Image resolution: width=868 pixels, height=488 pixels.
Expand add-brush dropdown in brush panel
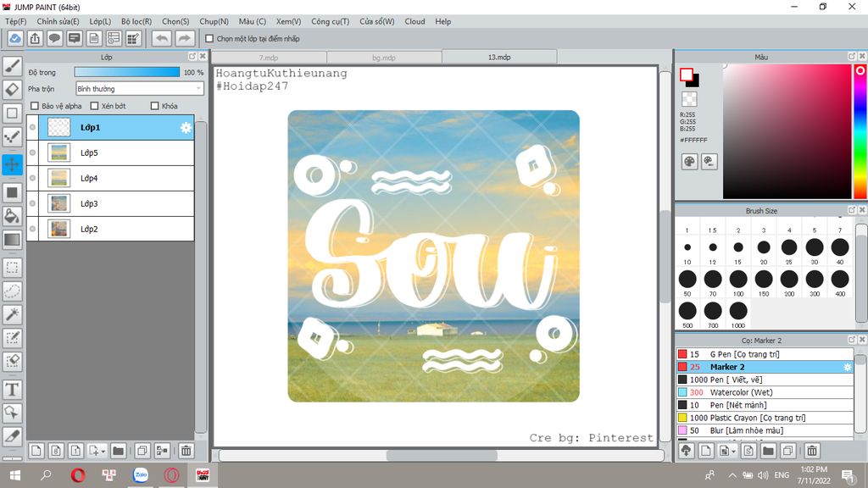click(x=733, y=452)
